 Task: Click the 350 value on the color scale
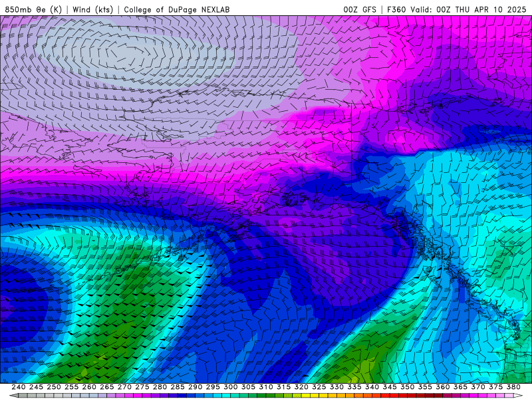(x=407, y=387)
